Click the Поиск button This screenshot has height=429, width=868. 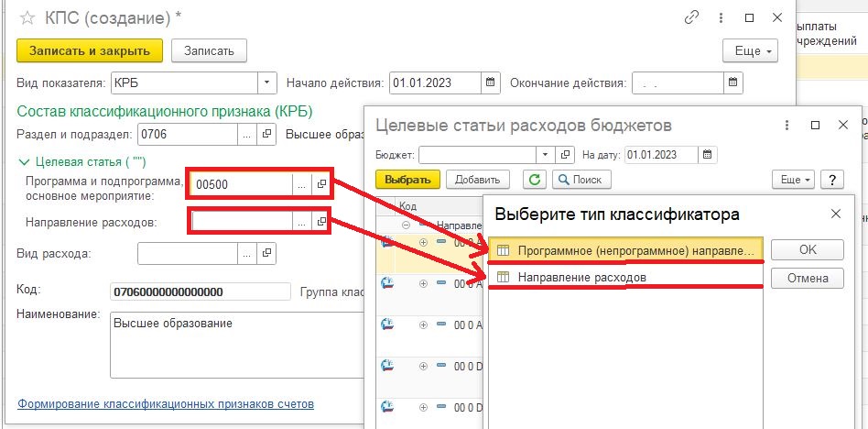[x=581, y=180]
